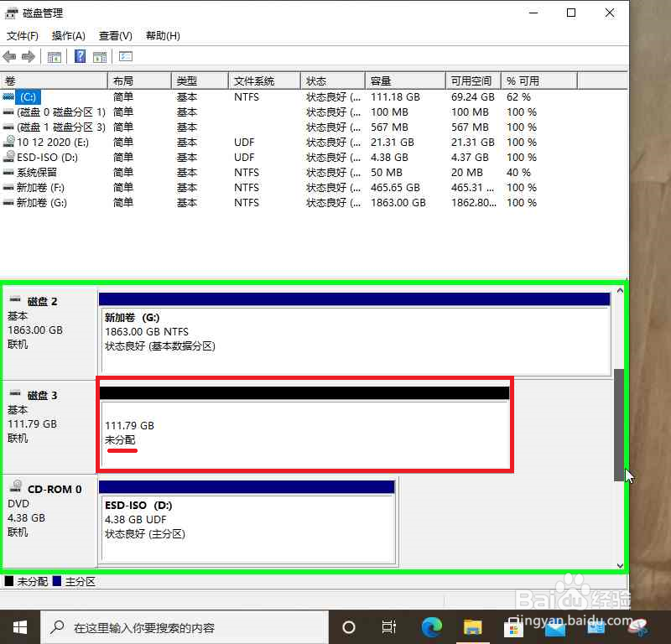Select the 磁盘 3 disk label panel
Image resolution: width=671 pixels, height=644 pixels.
49,427
